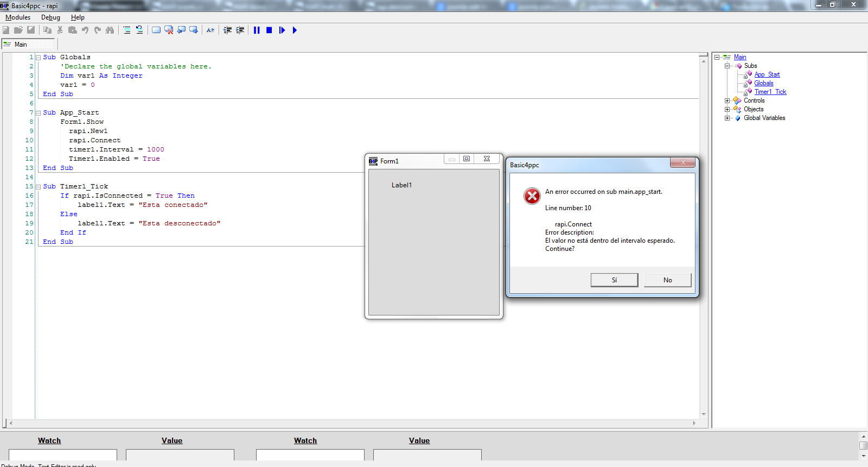
Task: Open Find with the binoculars icon
Action: coord(110,30)
